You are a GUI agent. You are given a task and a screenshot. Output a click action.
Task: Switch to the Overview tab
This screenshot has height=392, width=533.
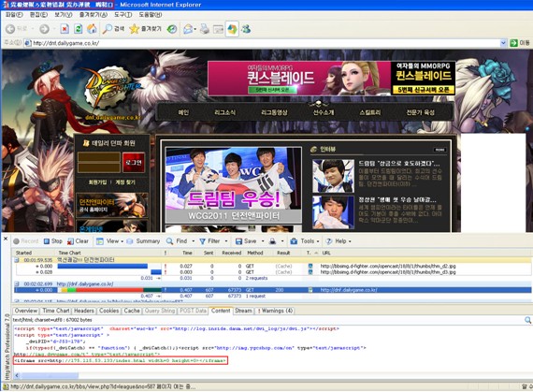[26, 311]
